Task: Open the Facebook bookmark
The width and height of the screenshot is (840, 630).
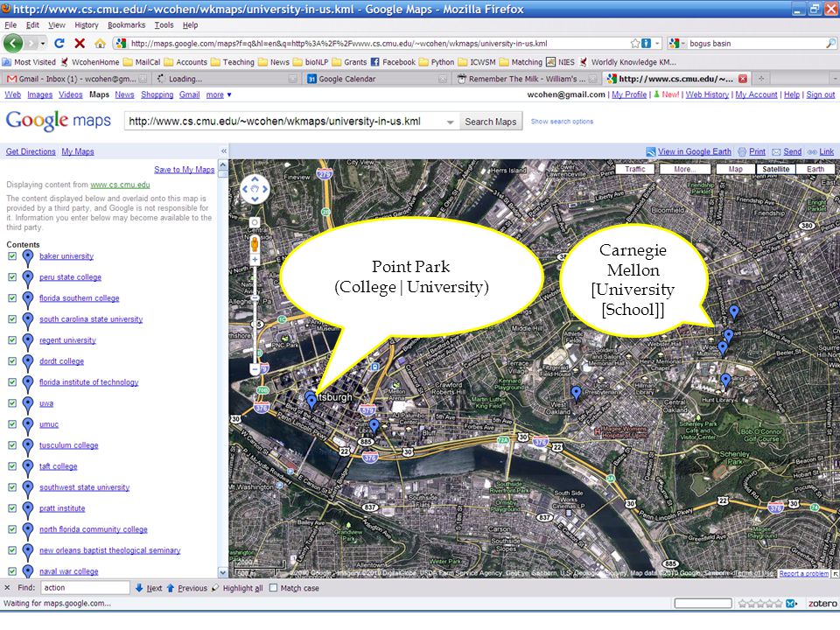Action: (393, 62)
